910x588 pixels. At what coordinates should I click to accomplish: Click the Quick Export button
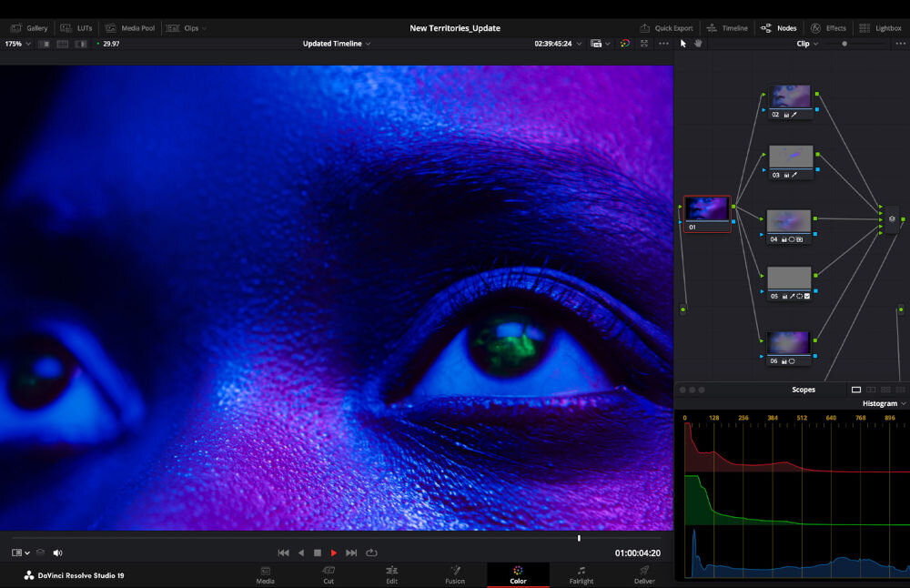tap(666, 27)
